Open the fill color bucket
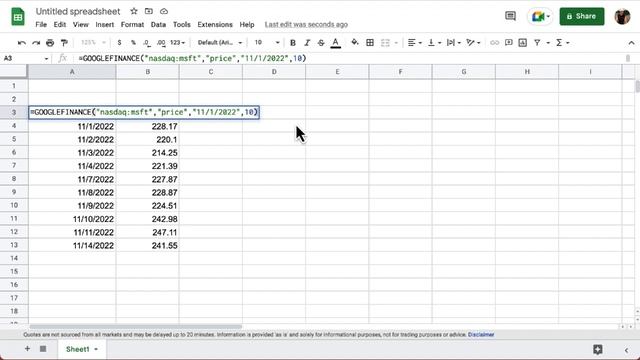 [355, 42]
